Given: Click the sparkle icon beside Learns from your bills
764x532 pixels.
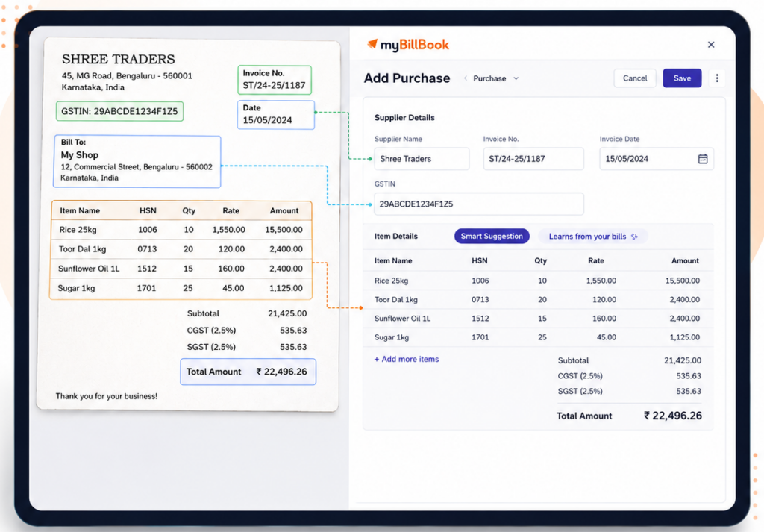Looking at the screenshot, I should 634,237.
